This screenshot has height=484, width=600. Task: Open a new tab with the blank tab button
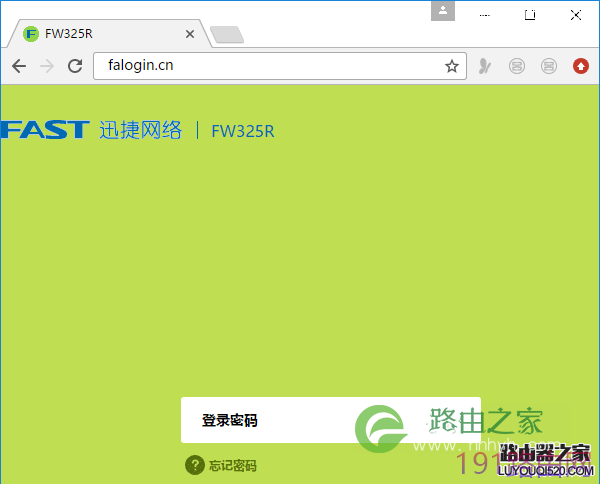(227, 34)
